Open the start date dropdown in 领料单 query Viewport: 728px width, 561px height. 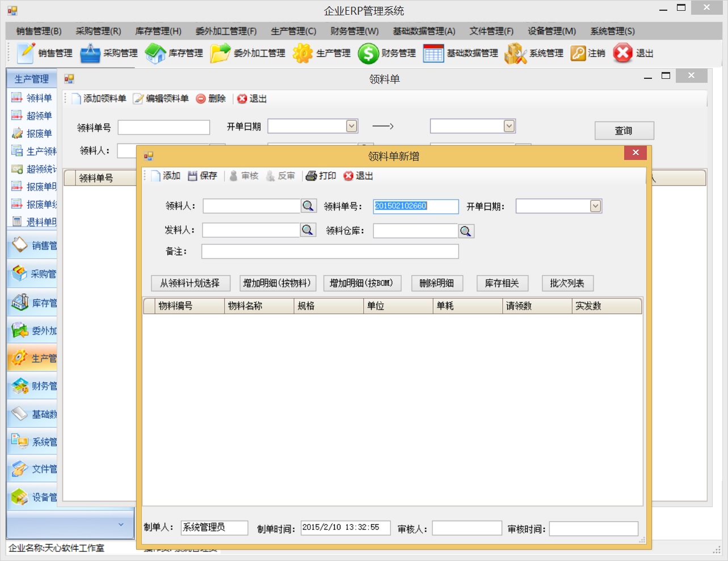[352, 126]
